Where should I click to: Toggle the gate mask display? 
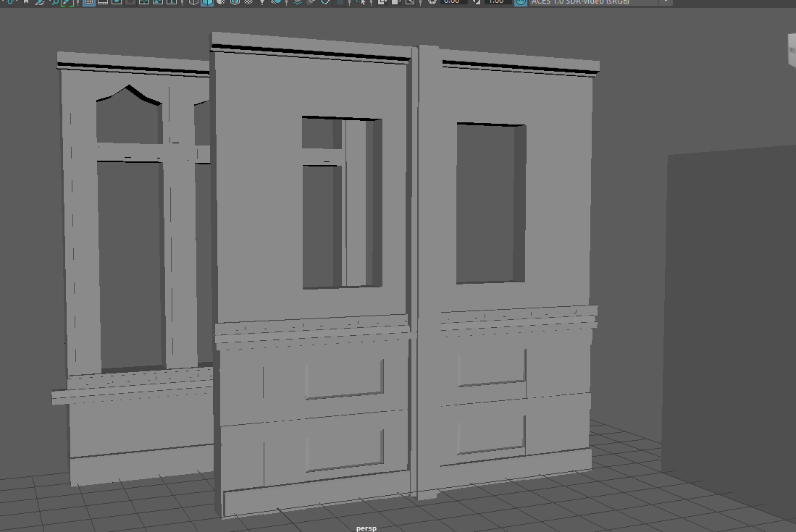point(130,2)
